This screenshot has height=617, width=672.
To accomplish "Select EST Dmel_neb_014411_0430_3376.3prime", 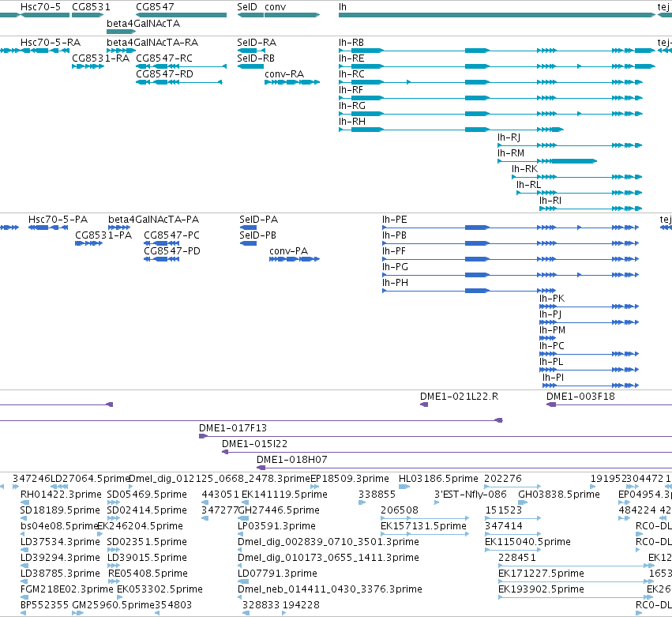I will pos(330,589).
